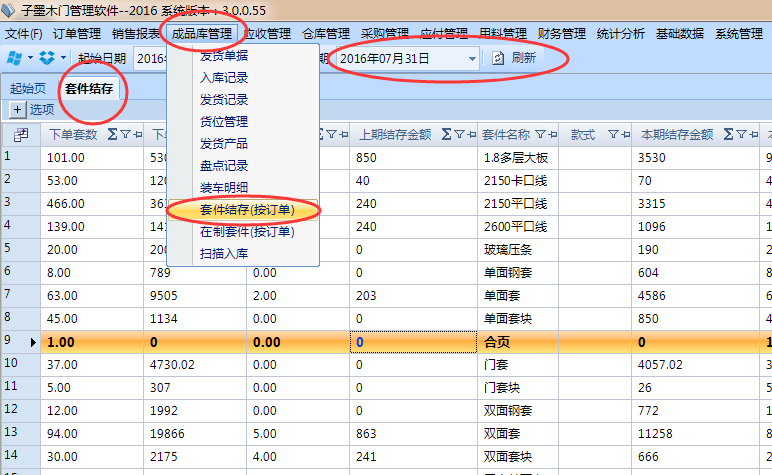Open the 盘点记录 menu item

pos(224,166)
